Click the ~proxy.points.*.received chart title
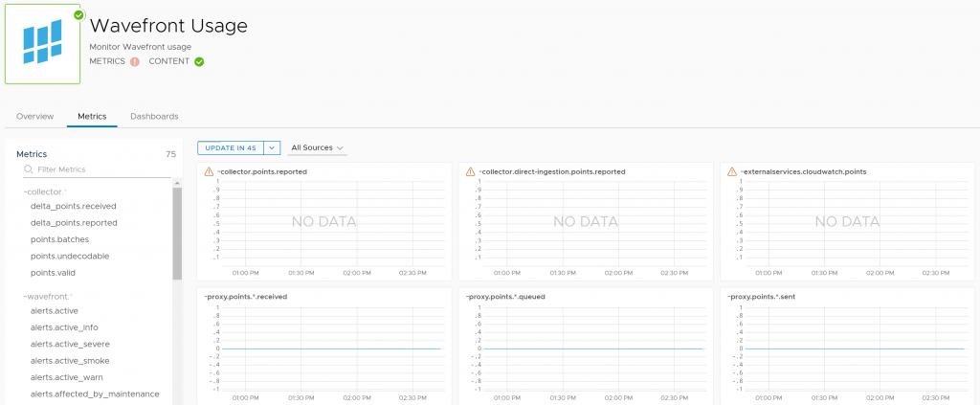The height and width of the screenshot is (405, 980). click(246, 297)
